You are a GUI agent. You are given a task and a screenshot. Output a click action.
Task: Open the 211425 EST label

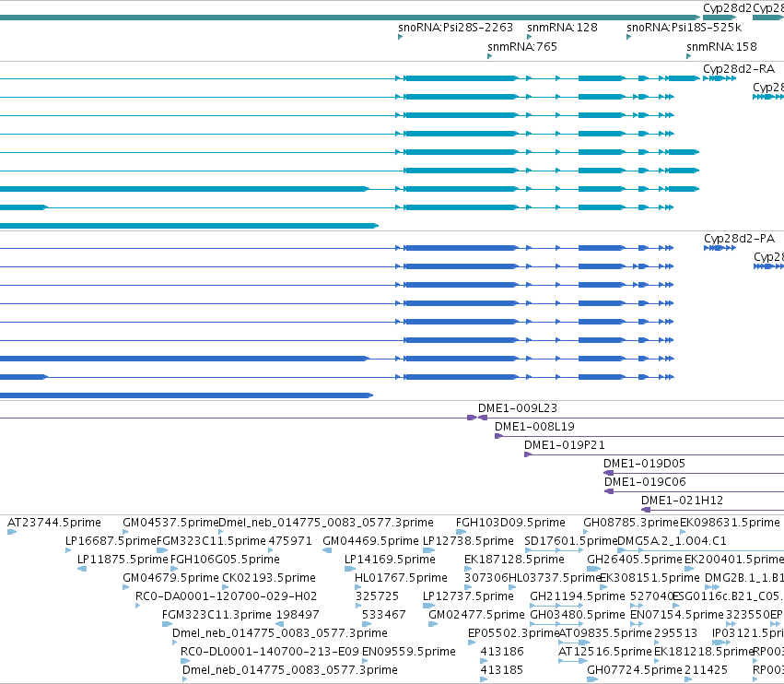(706, 670)
